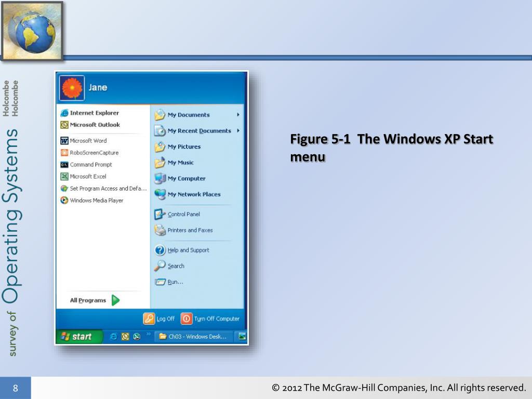The image size is (532, 399).
Task: Click the Control Panel icon
Action: click(x=160, y=214)
